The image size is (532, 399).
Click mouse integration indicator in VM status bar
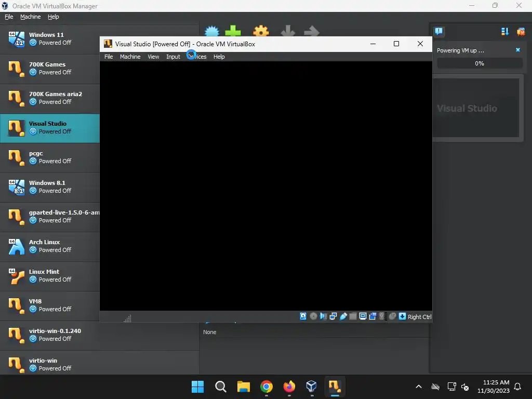(x=392, y=316)
